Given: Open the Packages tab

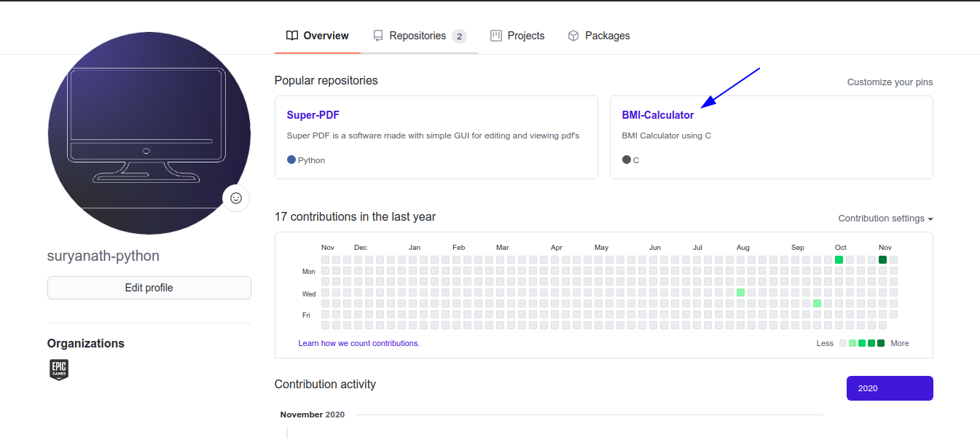Looking at the screenshot, I should click(607, 36).
